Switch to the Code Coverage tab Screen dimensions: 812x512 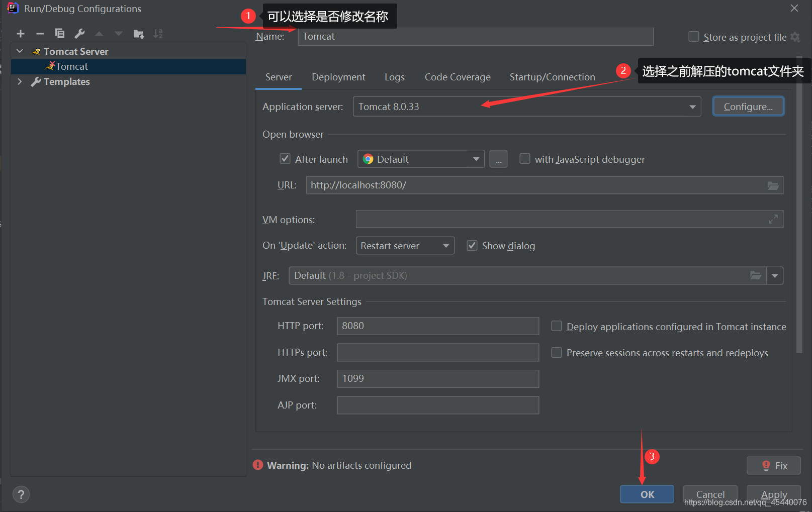pos(458,77)
